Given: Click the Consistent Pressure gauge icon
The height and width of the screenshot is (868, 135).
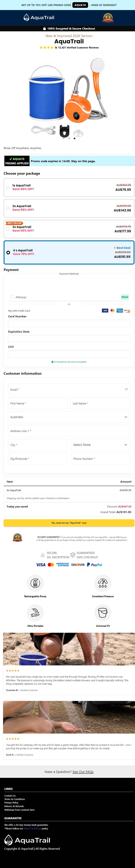Looking at the screenshot, I should point(103,583).
